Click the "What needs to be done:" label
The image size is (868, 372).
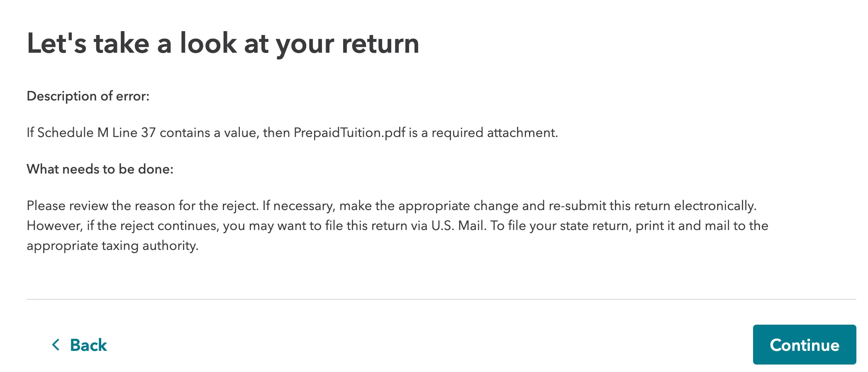coord(100,169)
